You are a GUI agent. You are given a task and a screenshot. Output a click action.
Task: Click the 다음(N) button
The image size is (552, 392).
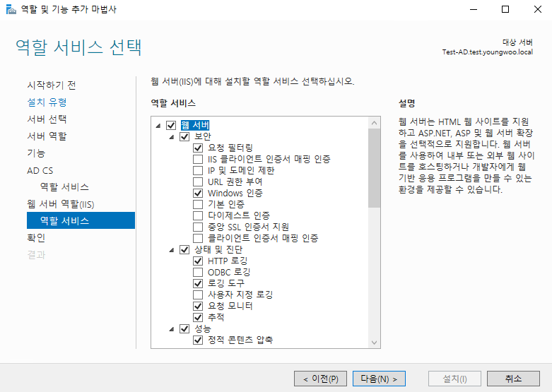[379, 379]
